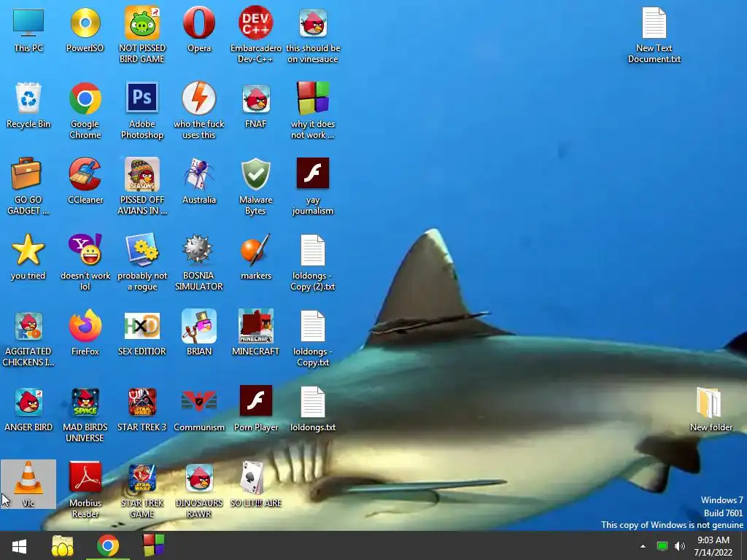The height and width of the screenshot is (560, 747).
Task: Open the Windows Start button
Action: [19, 545]
